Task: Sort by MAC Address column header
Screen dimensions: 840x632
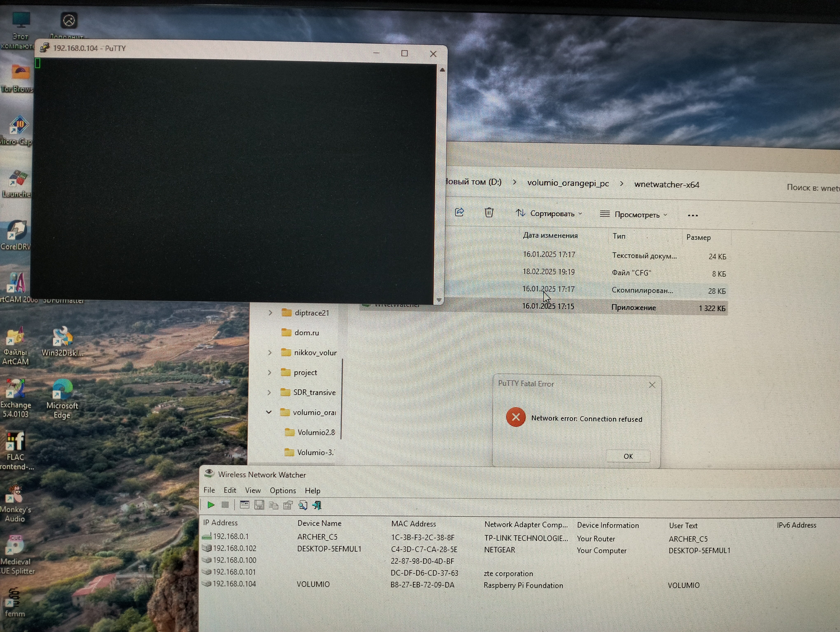Action: coord(414,524)
